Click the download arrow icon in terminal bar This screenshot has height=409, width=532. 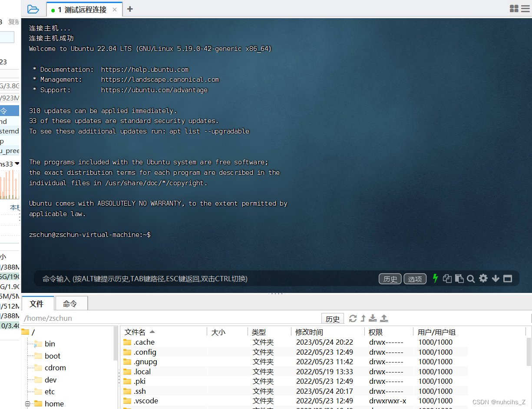coord(496,279)
